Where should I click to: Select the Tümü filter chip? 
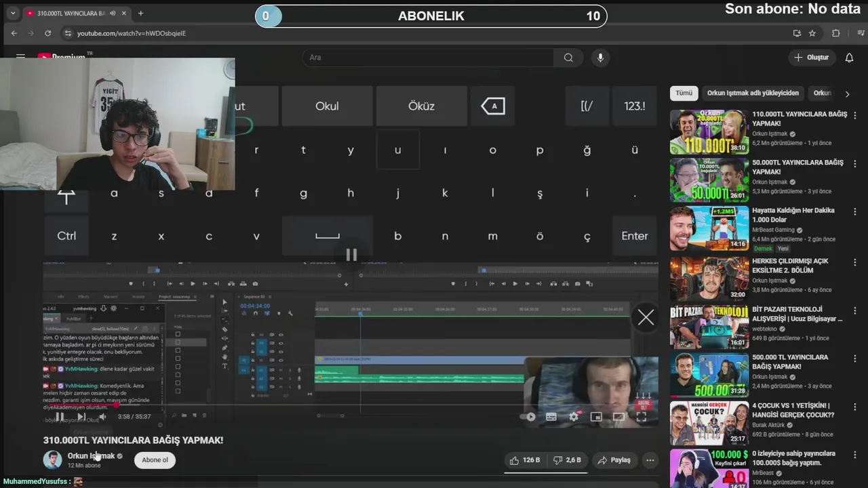[x=684, y=93]
